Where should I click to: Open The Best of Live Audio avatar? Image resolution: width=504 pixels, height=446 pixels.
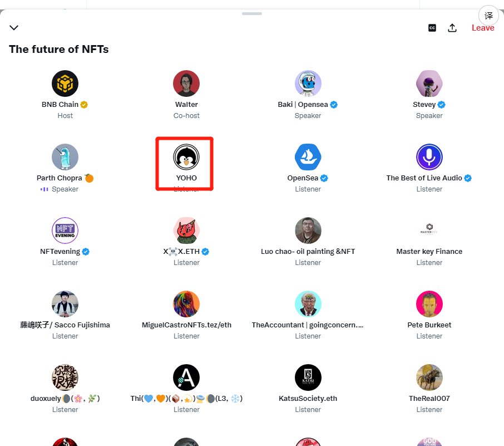pos(429,156)
